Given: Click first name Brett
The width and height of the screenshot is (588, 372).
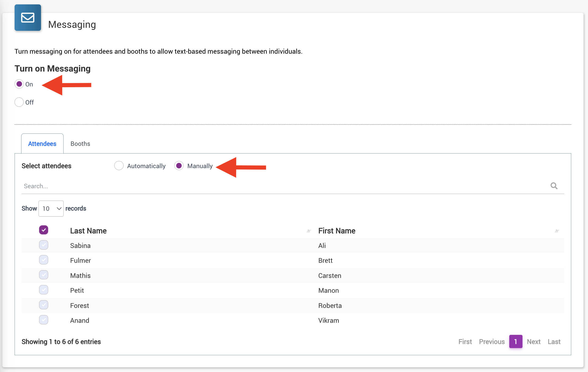Looking at the screenshot, I should 325,260.
